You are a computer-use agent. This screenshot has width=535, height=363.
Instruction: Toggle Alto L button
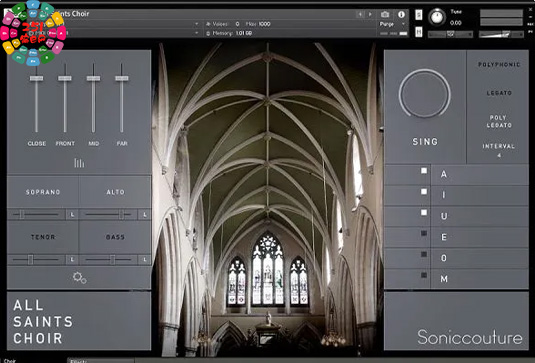coord(145,215)
